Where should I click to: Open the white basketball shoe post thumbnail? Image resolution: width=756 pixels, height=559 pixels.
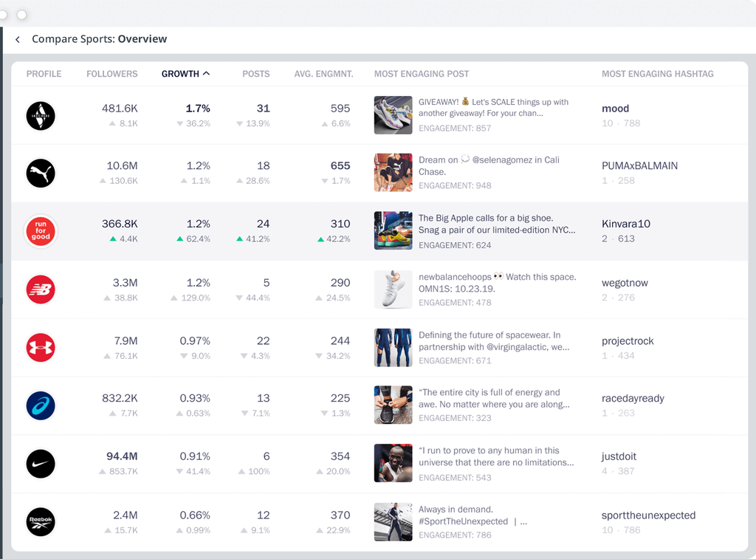point(393,289)
